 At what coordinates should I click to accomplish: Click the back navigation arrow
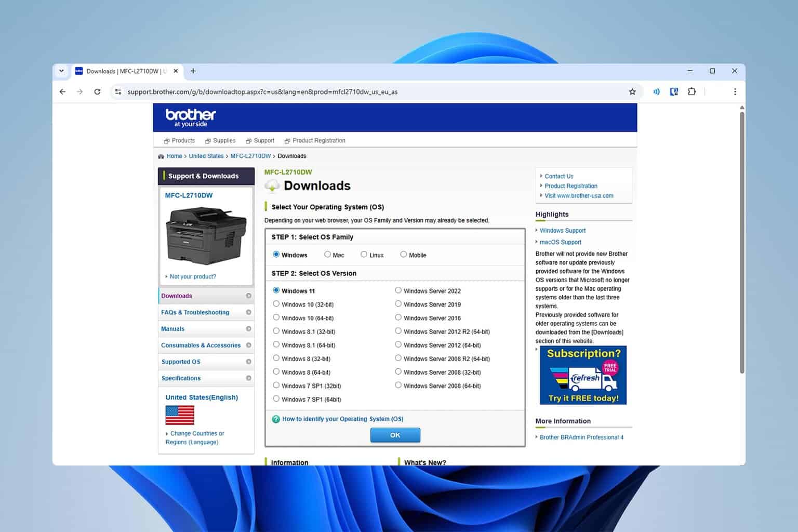(62, 92)
